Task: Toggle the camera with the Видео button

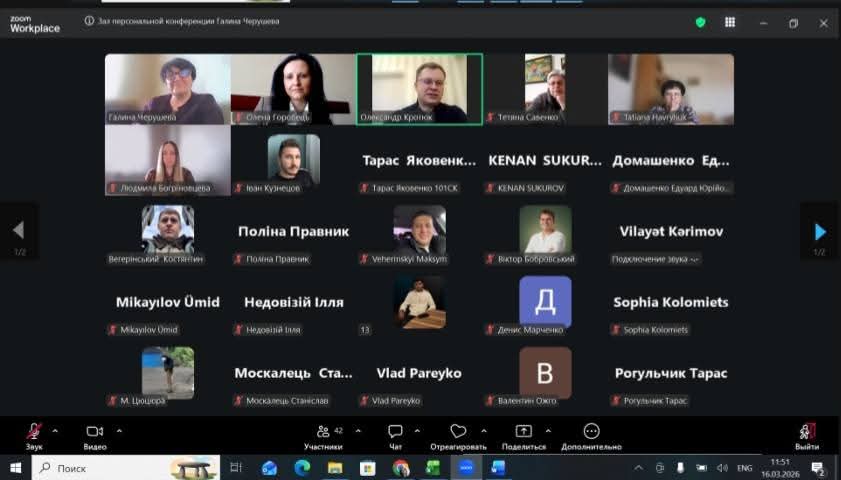Action: [95, 431]
